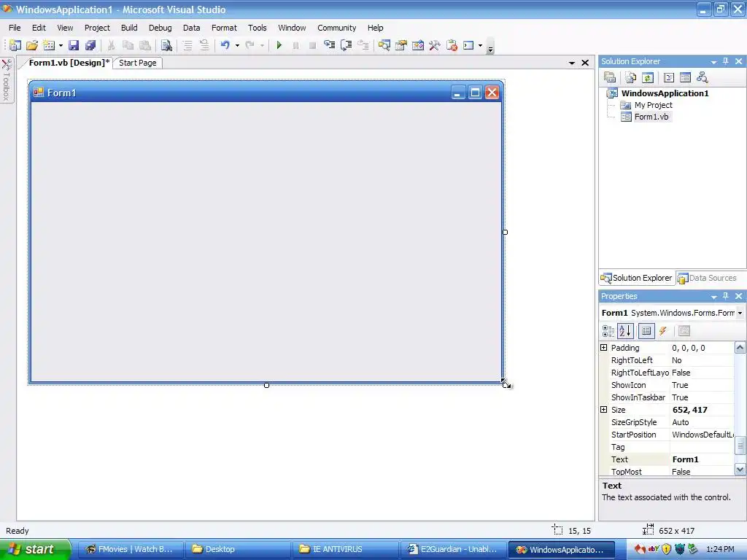Open the active files dropdown in the document well
Image resolution: width=747 pixels, height=560 pixels.
(x=572, y=63)
